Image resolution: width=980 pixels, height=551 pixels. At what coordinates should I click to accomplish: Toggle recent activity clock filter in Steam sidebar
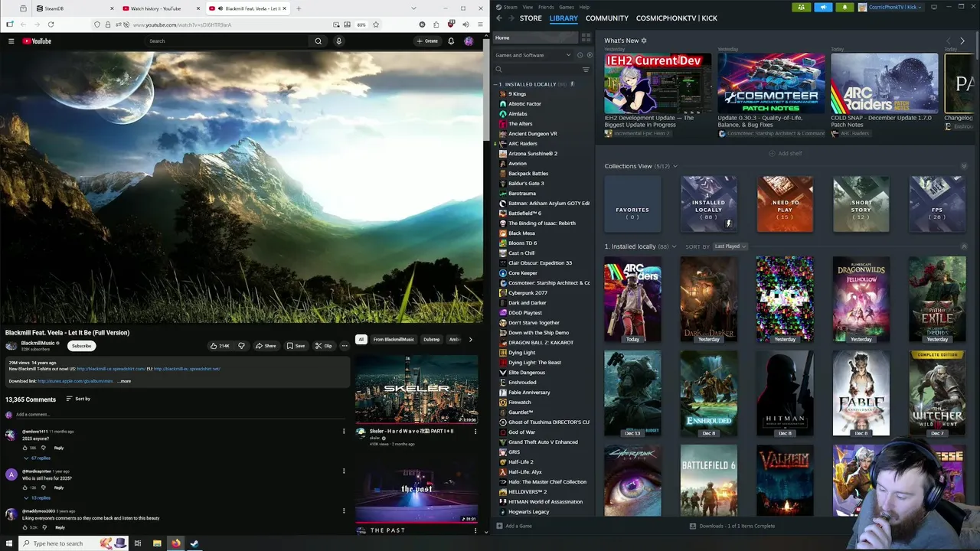pos(580,55)
